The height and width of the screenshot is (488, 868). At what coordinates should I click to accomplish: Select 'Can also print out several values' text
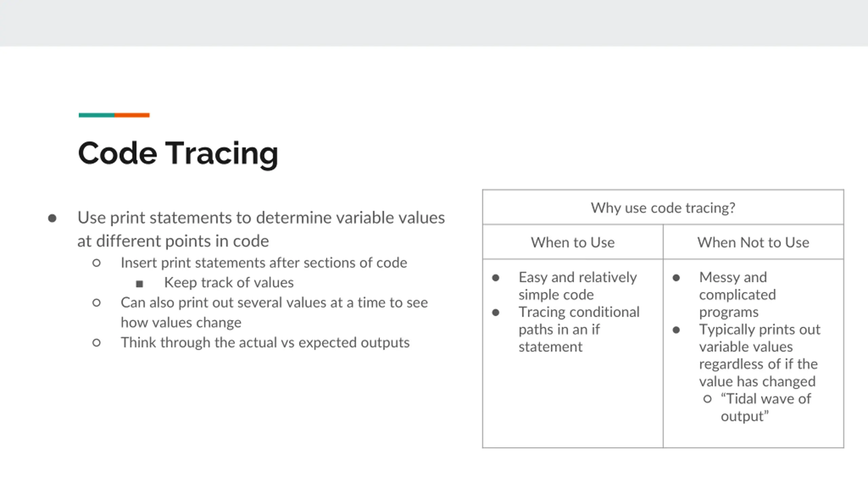(x=274, y=312)
